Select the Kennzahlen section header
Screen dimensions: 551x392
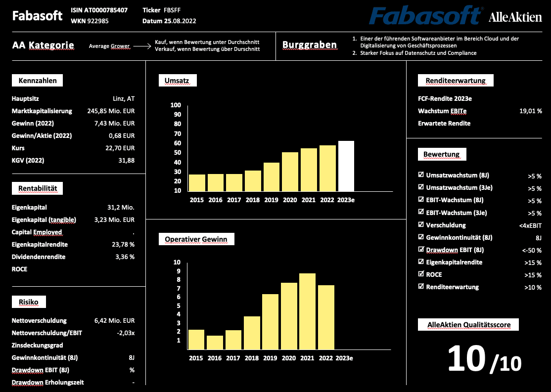[37, 81]
